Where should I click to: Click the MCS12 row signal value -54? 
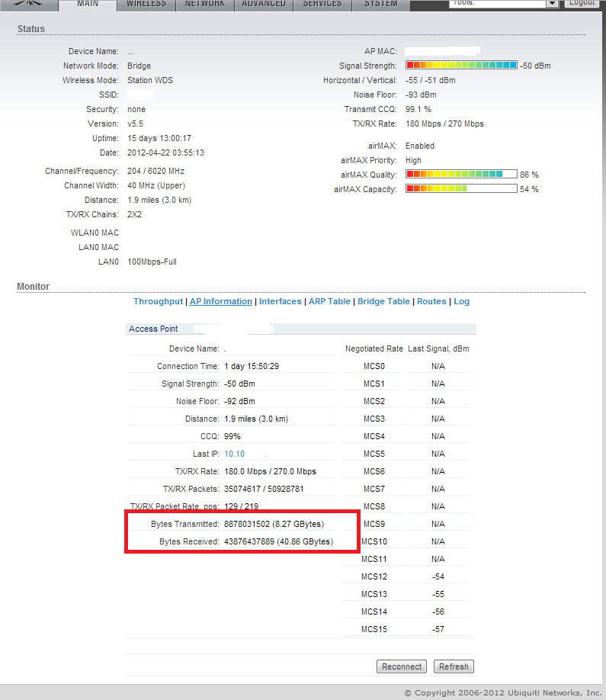coord(438,576)
